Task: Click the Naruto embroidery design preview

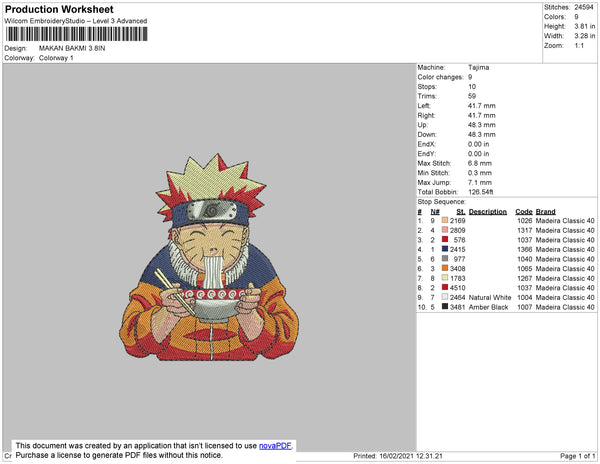Action: [x=209, y=257]
